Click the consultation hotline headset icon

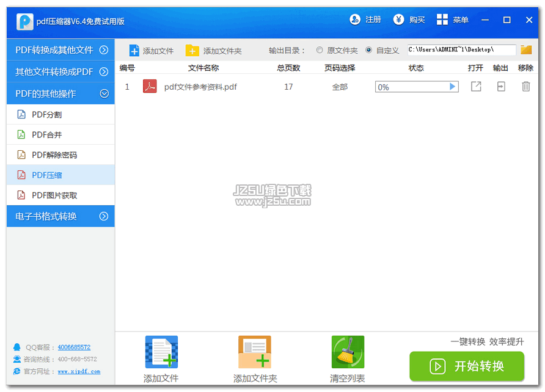pos(16,359)
